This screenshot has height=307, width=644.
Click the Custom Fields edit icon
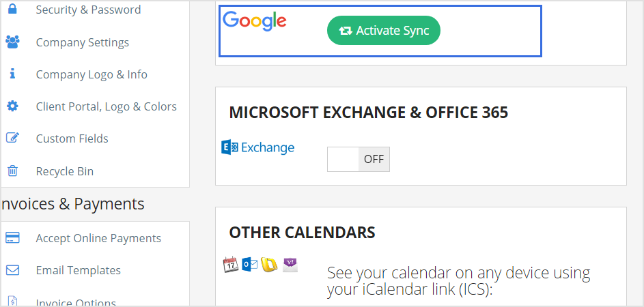pyautogui.click(x=12, y=138)
